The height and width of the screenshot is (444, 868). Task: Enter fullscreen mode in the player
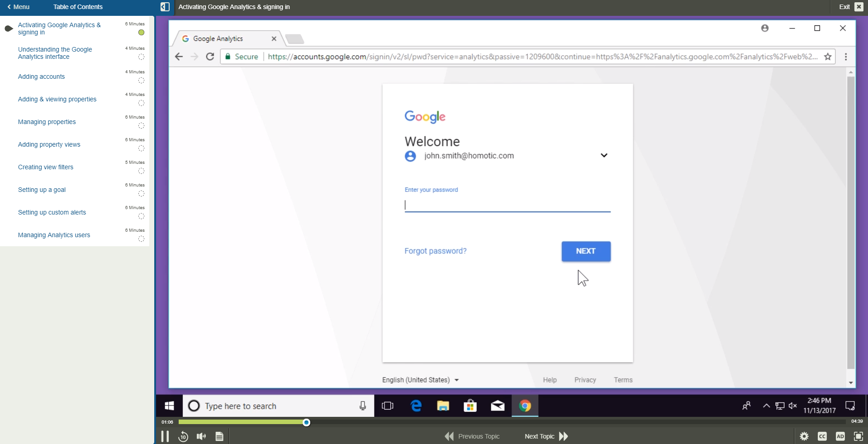point(858,436)
